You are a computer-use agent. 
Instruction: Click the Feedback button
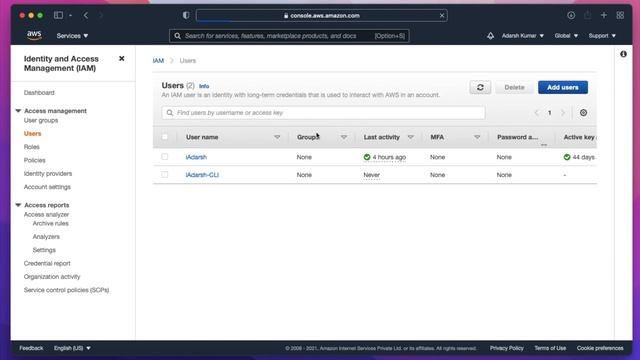coord(31,348)
